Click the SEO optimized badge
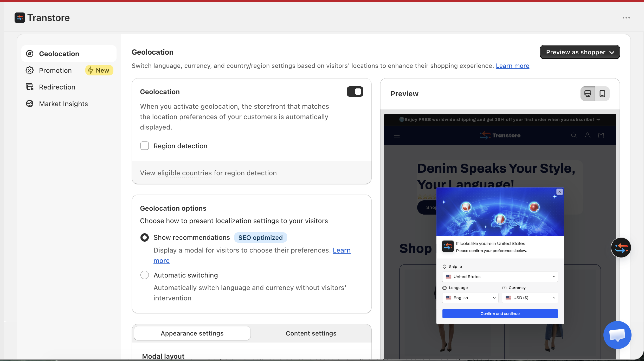Viewport: 644px width, 361px height. tap(260, 237)
